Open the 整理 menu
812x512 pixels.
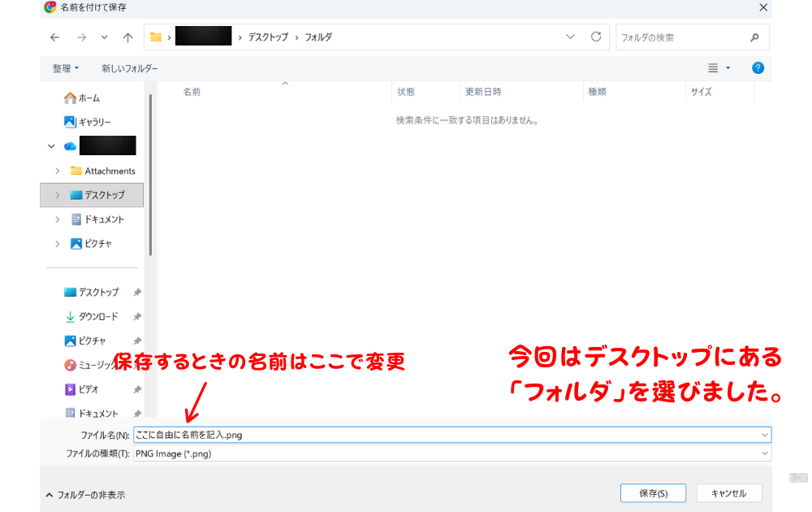66,68
